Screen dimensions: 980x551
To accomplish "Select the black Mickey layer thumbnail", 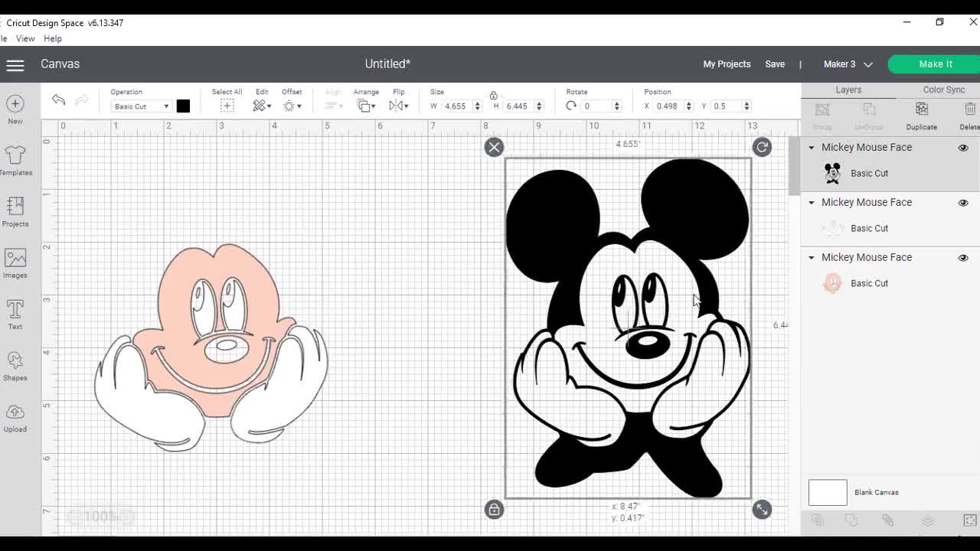I will 832,174.
